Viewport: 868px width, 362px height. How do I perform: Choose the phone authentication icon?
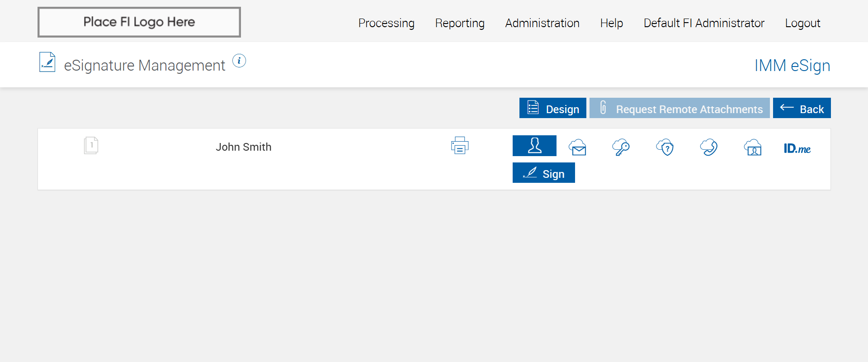coord(709,147)
